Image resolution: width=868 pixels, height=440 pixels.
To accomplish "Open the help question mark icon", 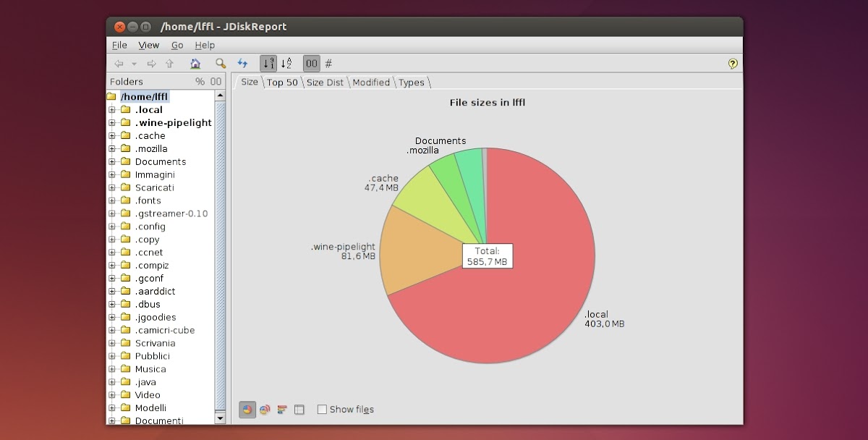I will click(x=733, y=64).
